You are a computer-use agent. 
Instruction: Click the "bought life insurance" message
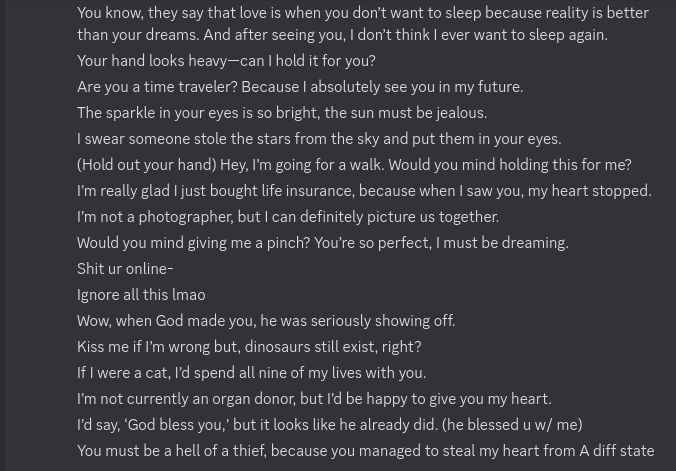tap(363, 191)
